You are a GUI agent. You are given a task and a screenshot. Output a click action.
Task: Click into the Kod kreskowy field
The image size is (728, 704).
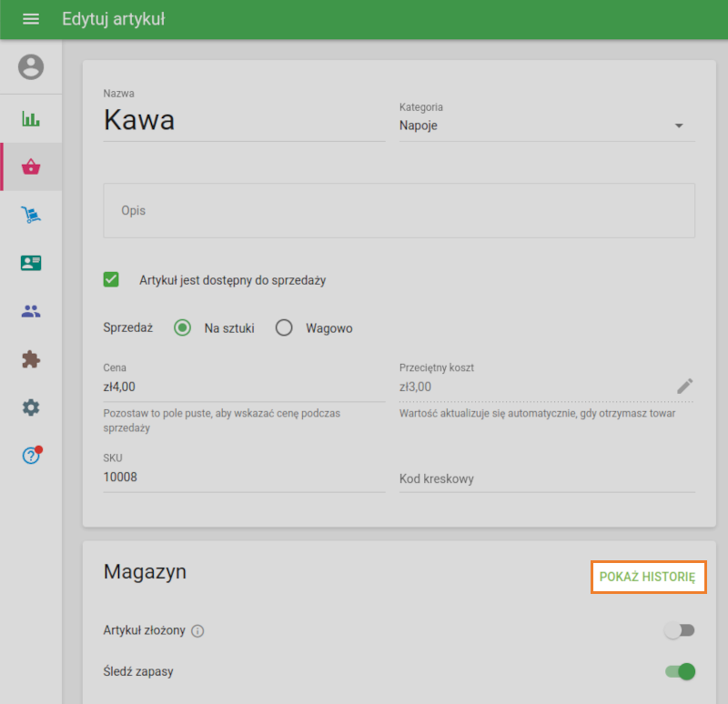pyautogui.click(x=546, y=478)
